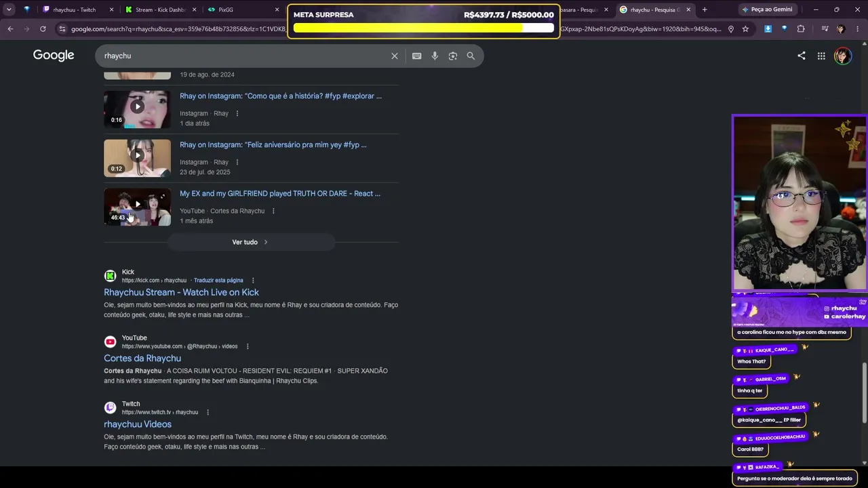
Task: Bookmark this page with the star icon
Action: [745, 29]
